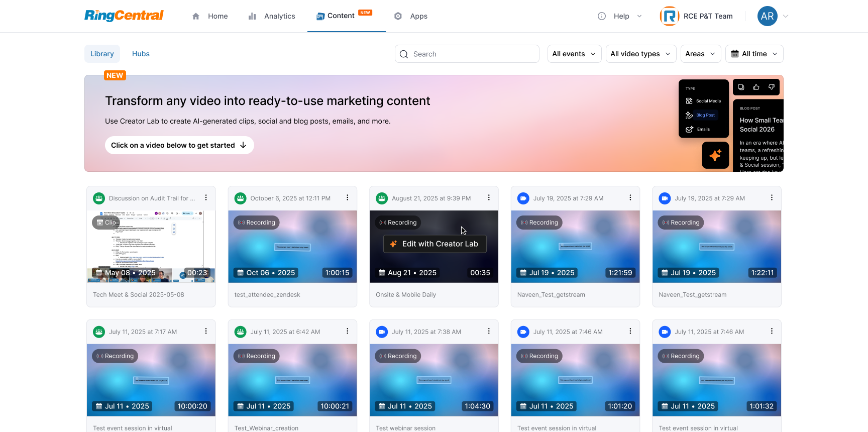This screenshot has height=432, width=868.
Task: Open more options for August 21, 2025 card
Action: click(x=489, y=198)
